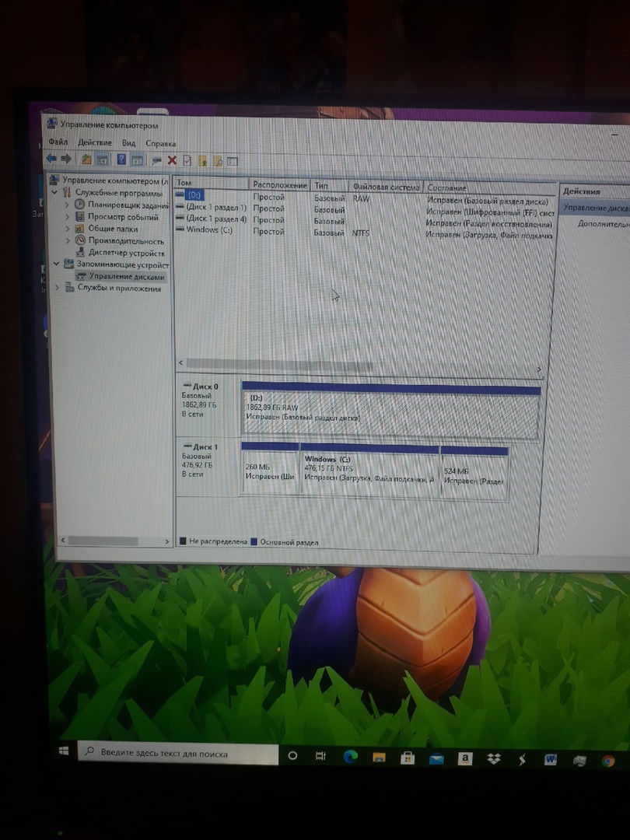The height and width of the screenshot is (840, 630).
Task: Click Computer Management taskbar icon next to Chrome
Action: tap(579, 761)
